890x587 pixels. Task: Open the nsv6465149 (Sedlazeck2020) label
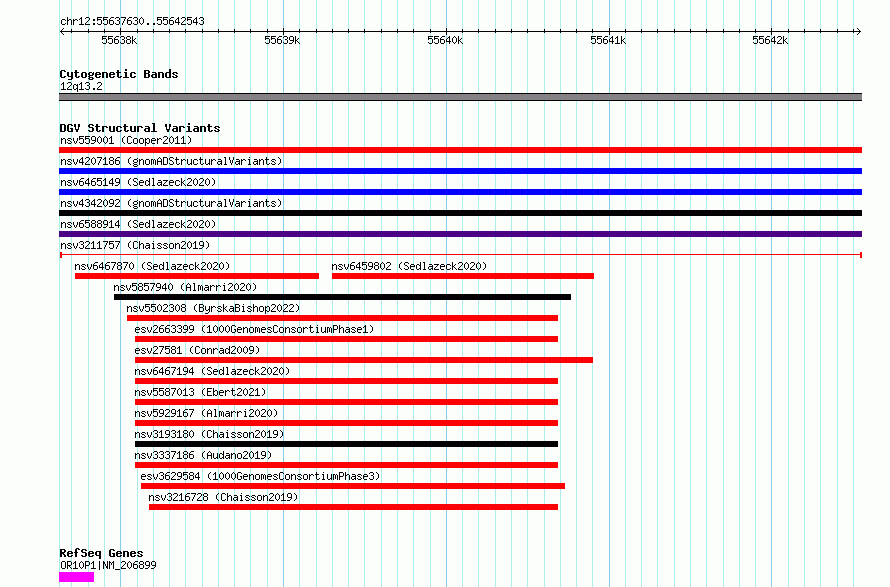click(x=138, y=182)
